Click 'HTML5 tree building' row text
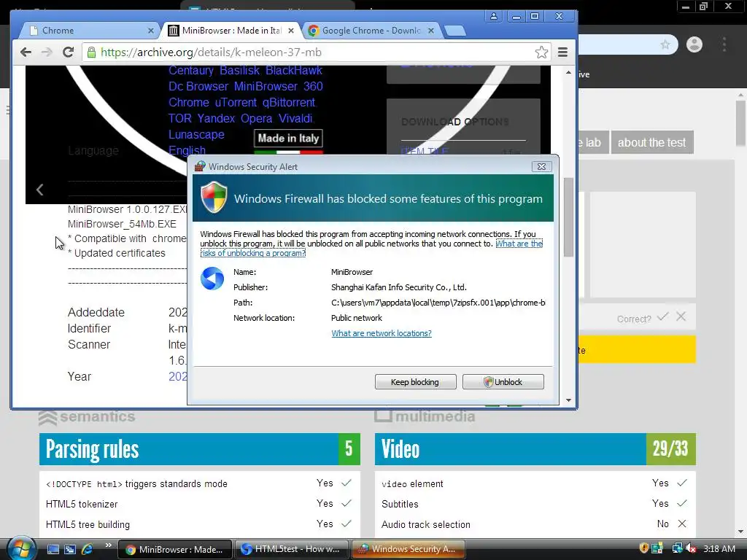The width and height of the screenshot is (747, 560). point(88,525)
